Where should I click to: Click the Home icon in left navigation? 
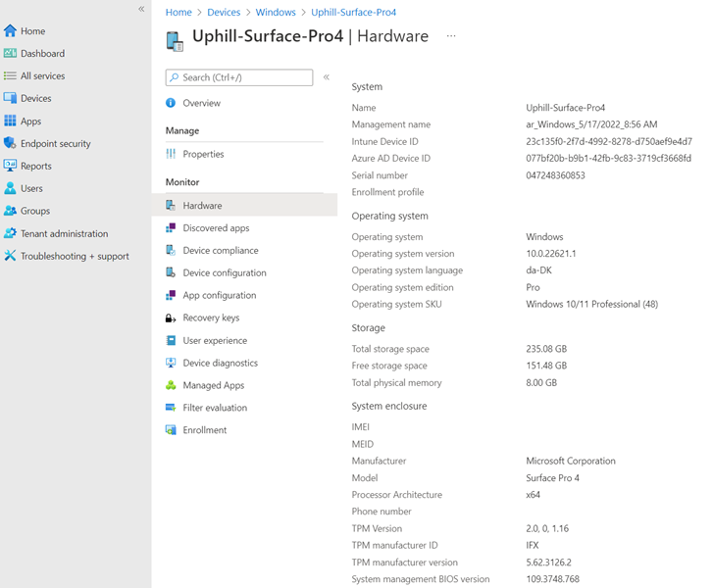coord(10,31)
